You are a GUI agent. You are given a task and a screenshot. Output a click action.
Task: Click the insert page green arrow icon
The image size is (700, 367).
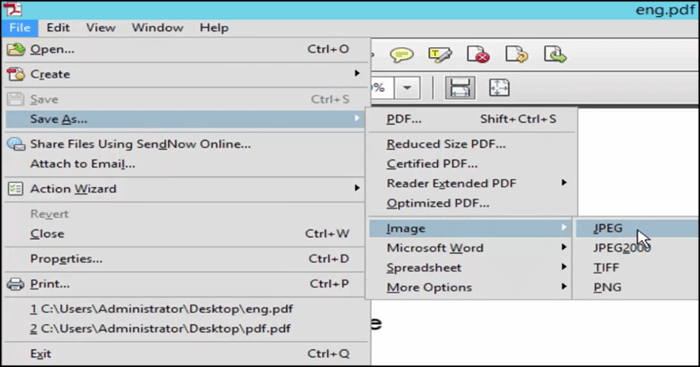[x=555, y=54]
